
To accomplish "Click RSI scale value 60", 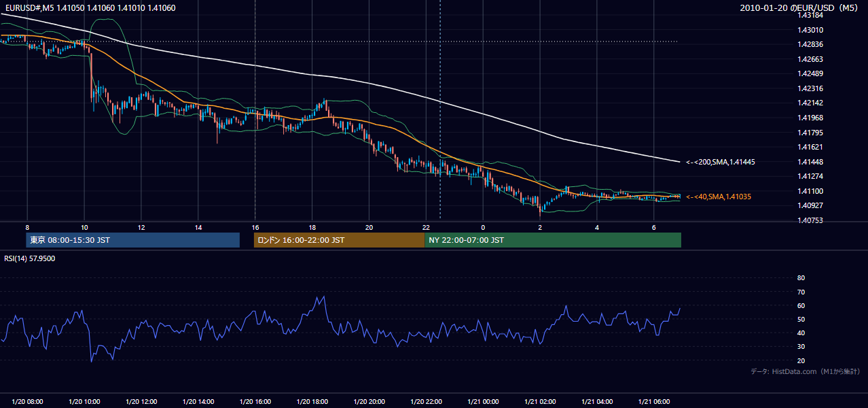I will tap(801, 305).
